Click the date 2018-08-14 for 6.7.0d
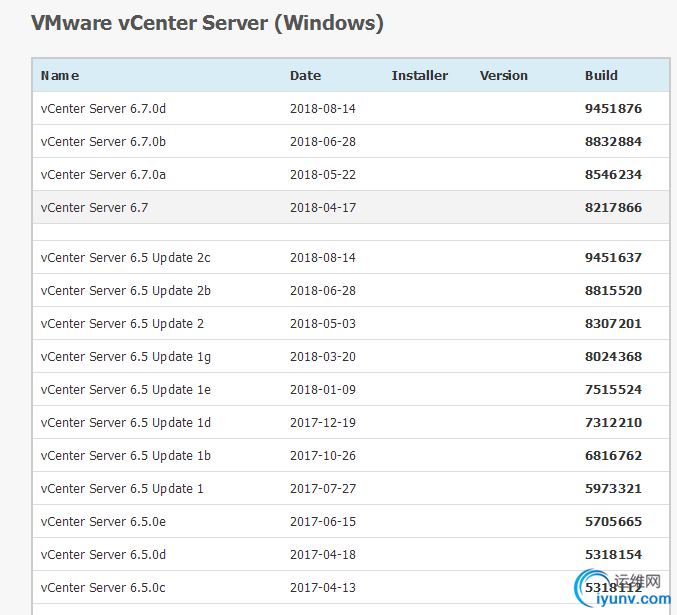 point(323,108)
